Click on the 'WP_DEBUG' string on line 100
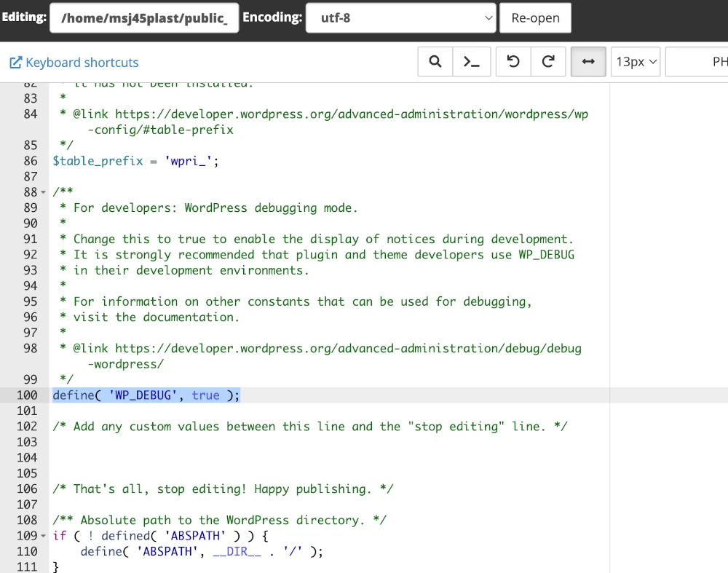 point(143,395)
